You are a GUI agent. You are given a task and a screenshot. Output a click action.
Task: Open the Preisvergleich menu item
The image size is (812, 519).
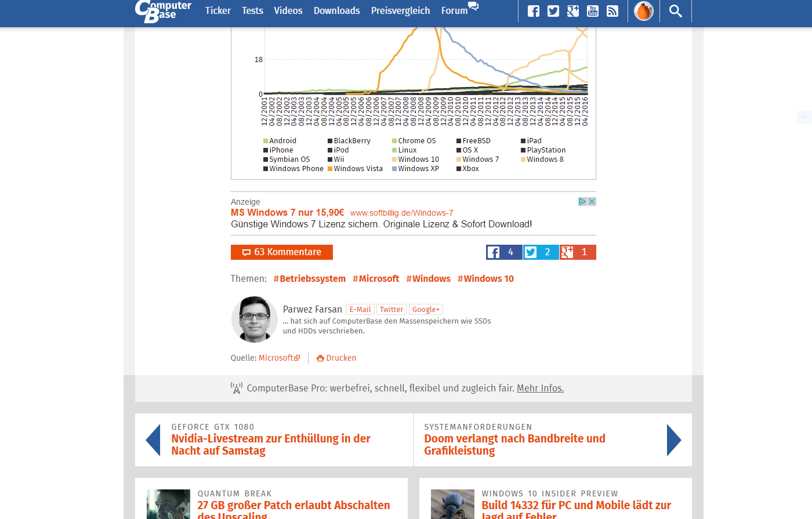pos(401,10)
